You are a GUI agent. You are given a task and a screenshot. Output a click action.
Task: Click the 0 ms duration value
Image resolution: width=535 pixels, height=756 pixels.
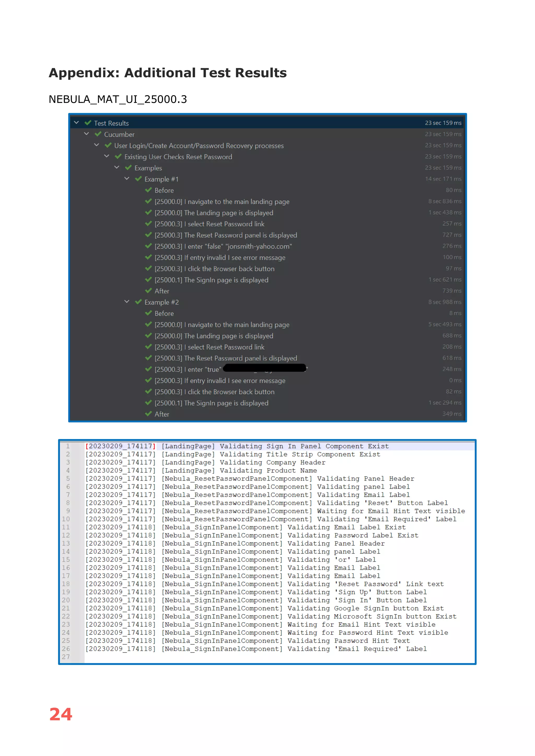coord(455,380)
